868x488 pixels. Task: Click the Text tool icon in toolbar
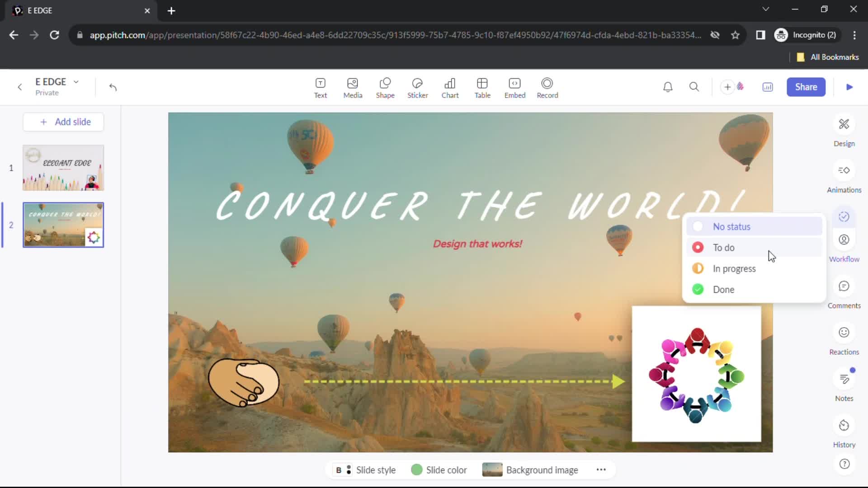pos(321,86)
